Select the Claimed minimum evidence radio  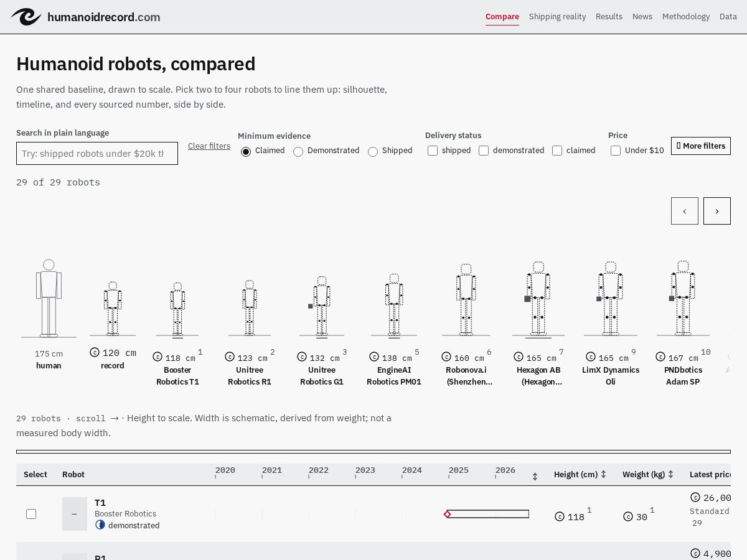pyautogui.click(x=246, y=151)
